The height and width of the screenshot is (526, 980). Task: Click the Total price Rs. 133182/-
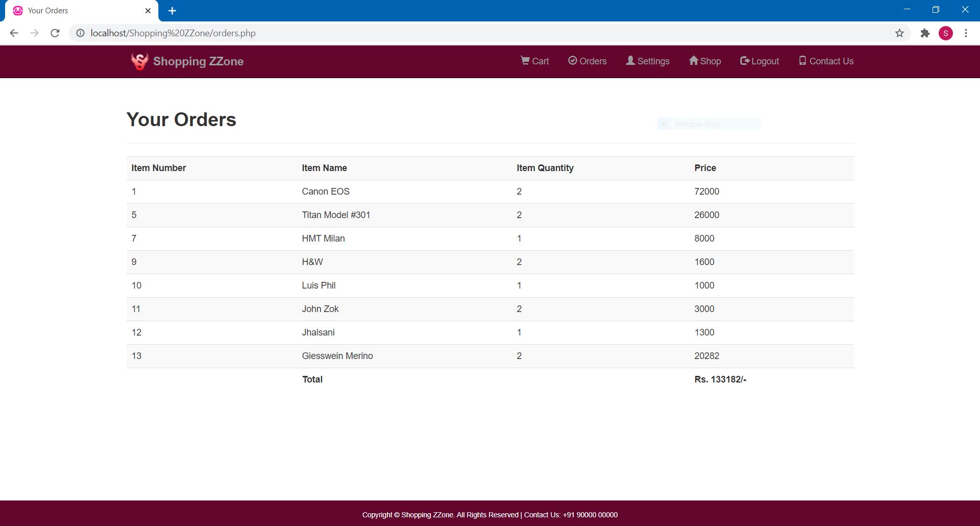coord(720,379)
